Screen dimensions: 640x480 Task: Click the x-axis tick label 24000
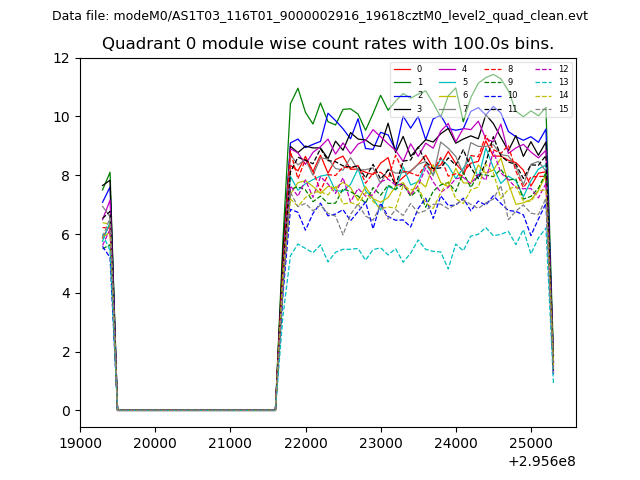pyautogui.click(x=456, y=443)
